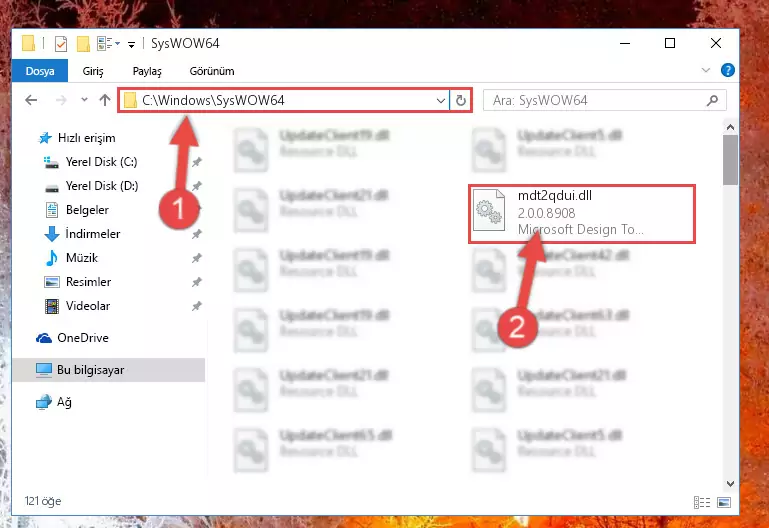Click the folder icon in the address bar
The image size is (769, 528).
(x=130, y=101)
